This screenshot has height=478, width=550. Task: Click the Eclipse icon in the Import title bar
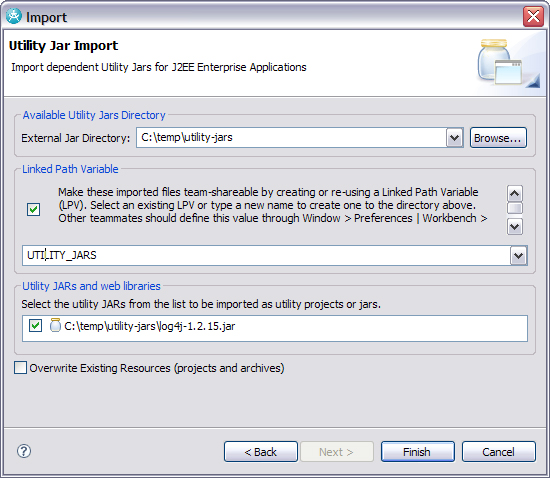(x=14, y=16)
